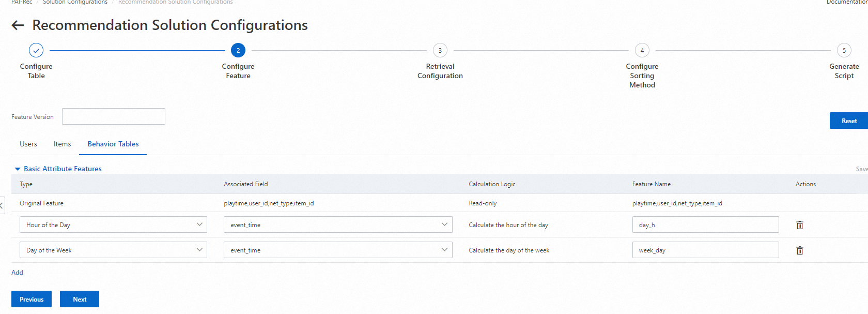The image size is (868, 314).
Task: Go to step 4 Configure Sorting Method circle
Action: [642, 50]
